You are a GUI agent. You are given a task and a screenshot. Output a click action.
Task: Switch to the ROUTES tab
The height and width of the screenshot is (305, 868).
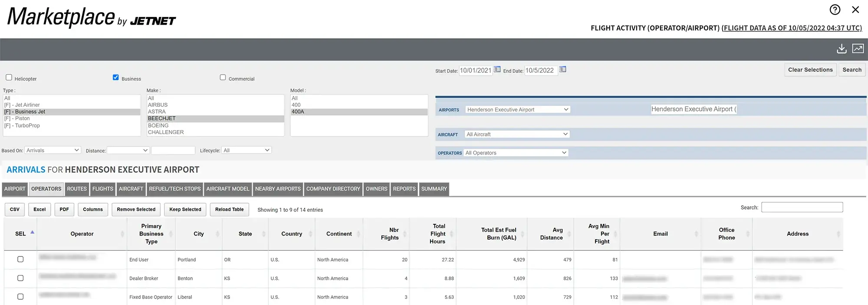coord(77,189)
